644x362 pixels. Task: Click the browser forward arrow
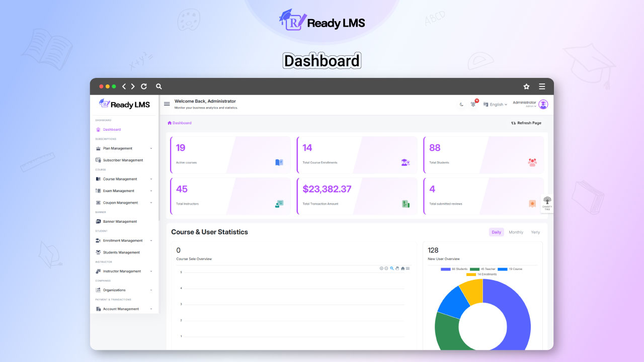133,86
